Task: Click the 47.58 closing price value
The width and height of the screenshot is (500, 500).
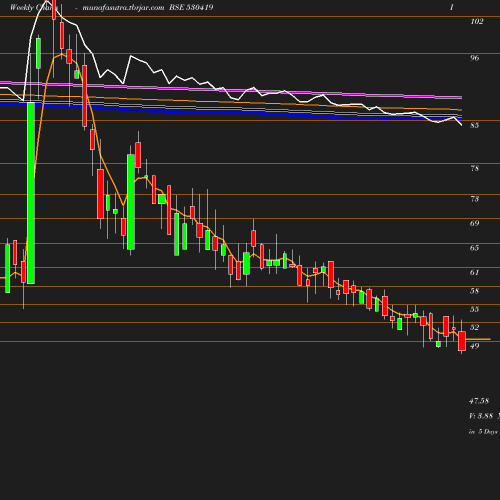Action: 479,401
